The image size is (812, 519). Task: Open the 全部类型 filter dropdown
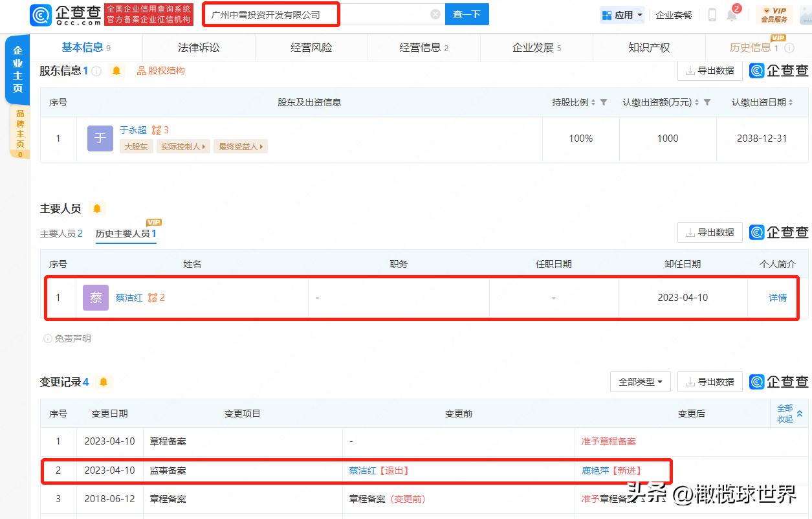pyautogui.click(x=640, y=382)
